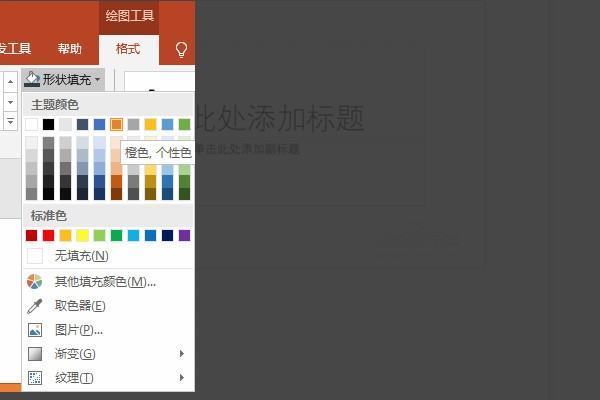Choose the 图片 picture fill icon
This screenshot has width=600, height=400.
(35, 330)
